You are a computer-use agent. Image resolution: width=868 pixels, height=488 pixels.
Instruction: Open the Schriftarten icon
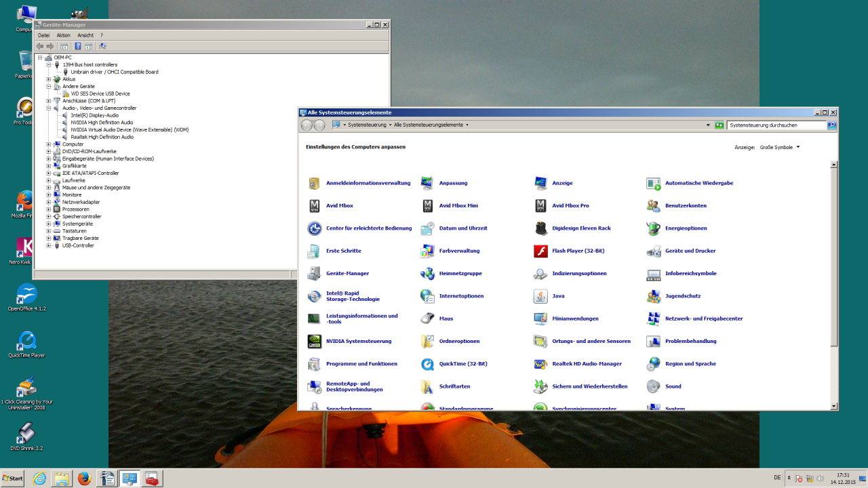pos(427,386)
